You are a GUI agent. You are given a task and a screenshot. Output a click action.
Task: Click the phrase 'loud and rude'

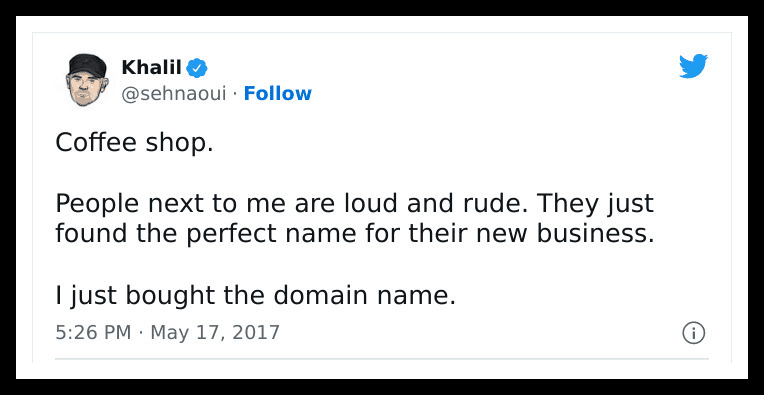(x=438, y=204)
